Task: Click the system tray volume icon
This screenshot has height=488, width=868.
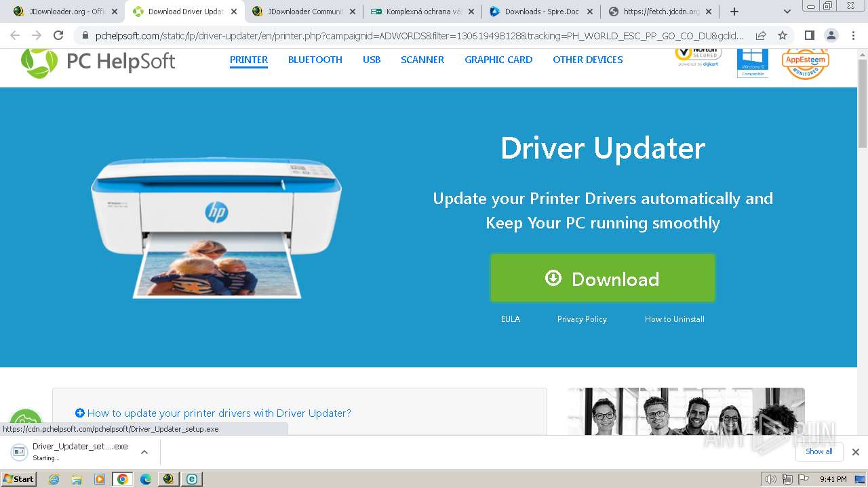Action: tap(771, 479)
